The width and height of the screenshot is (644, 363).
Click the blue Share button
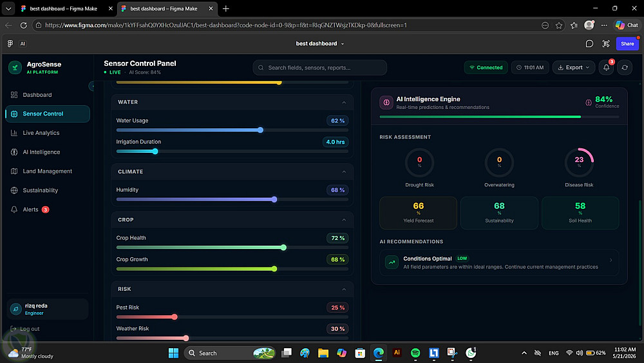(627, 44)
